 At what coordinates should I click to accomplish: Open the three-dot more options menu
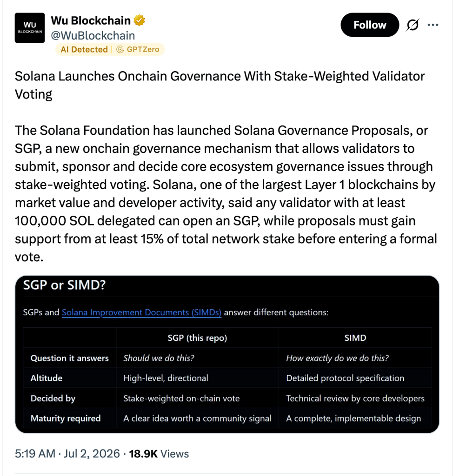tap(433, 25)
